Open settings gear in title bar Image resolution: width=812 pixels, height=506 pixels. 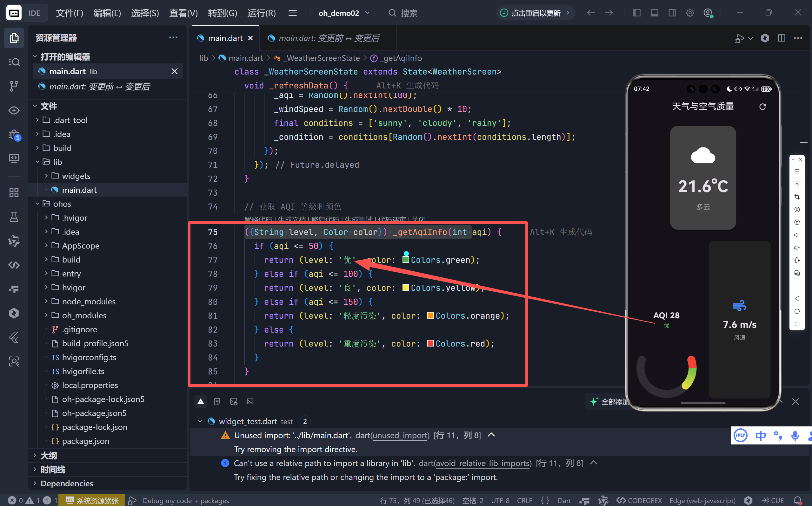pyautogui.click(x=690, y=13)
